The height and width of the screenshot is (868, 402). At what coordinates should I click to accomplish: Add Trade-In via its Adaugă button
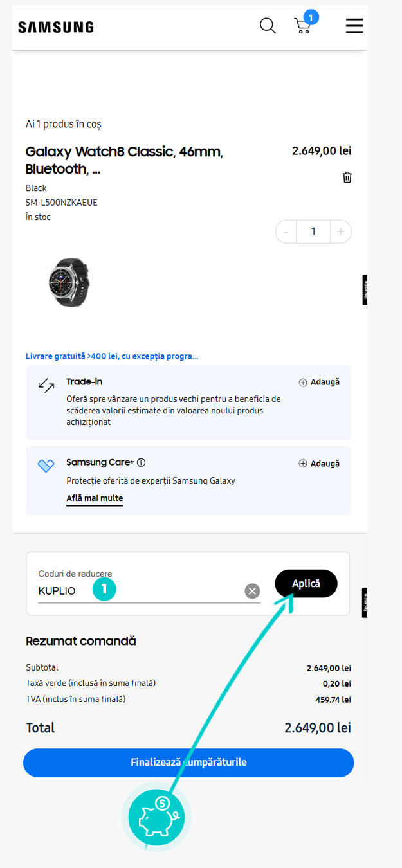[319, 383]
